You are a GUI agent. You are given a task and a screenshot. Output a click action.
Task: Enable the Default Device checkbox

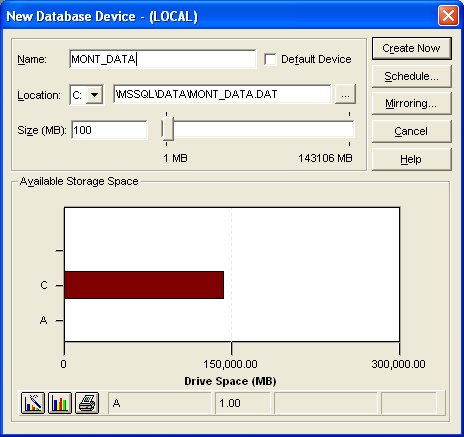pos(270,60)
